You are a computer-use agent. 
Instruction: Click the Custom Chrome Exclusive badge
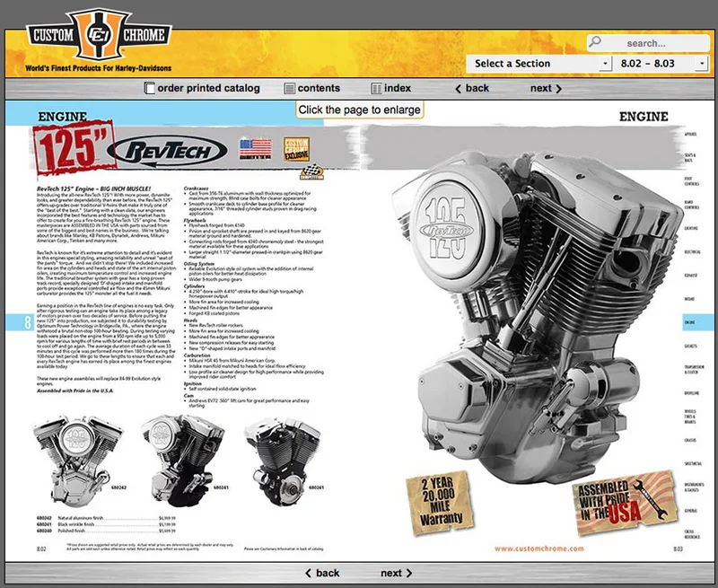[296, 149]
